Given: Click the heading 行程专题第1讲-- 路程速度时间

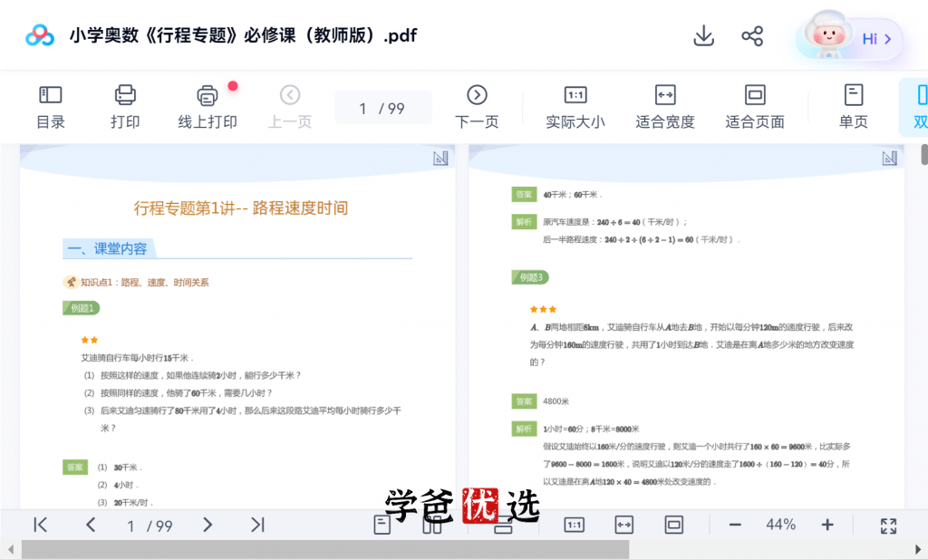Looking at the screenshot, I should (x=241, y=208).
